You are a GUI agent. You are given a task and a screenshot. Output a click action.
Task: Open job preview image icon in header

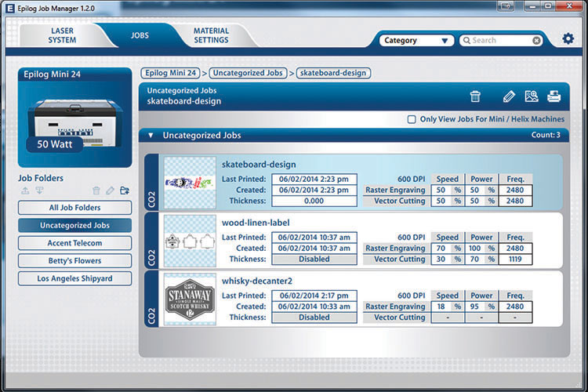point(532,96)
